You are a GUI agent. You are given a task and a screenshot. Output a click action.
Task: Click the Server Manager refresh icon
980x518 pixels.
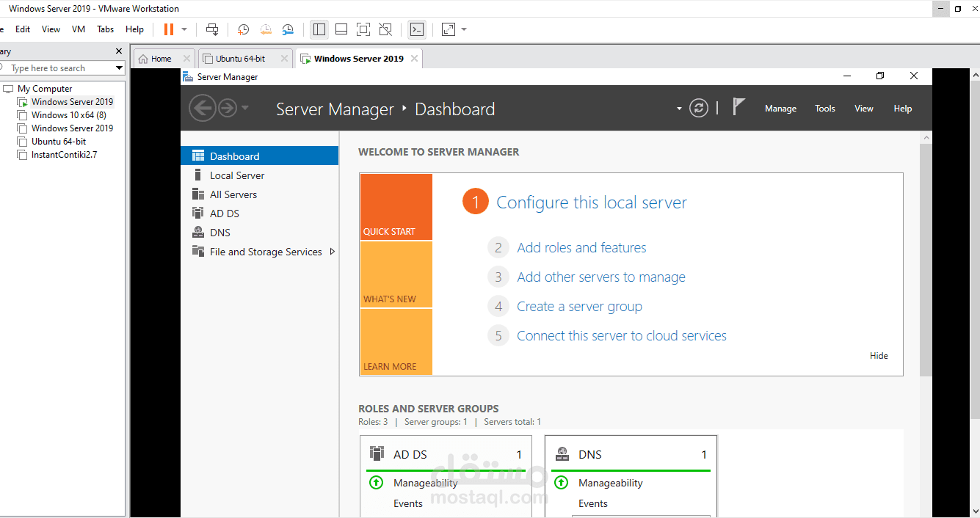click(699, 109)
